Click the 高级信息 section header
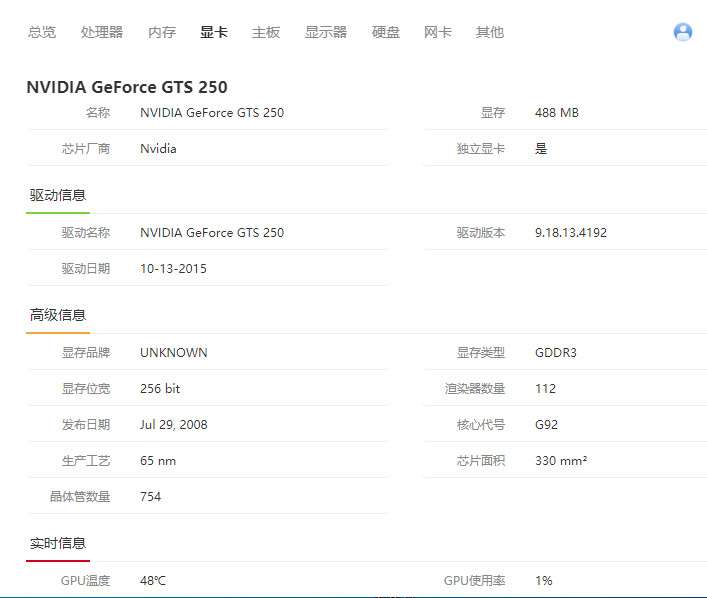Viewport: 707px width, 598px height. [58, 315]
